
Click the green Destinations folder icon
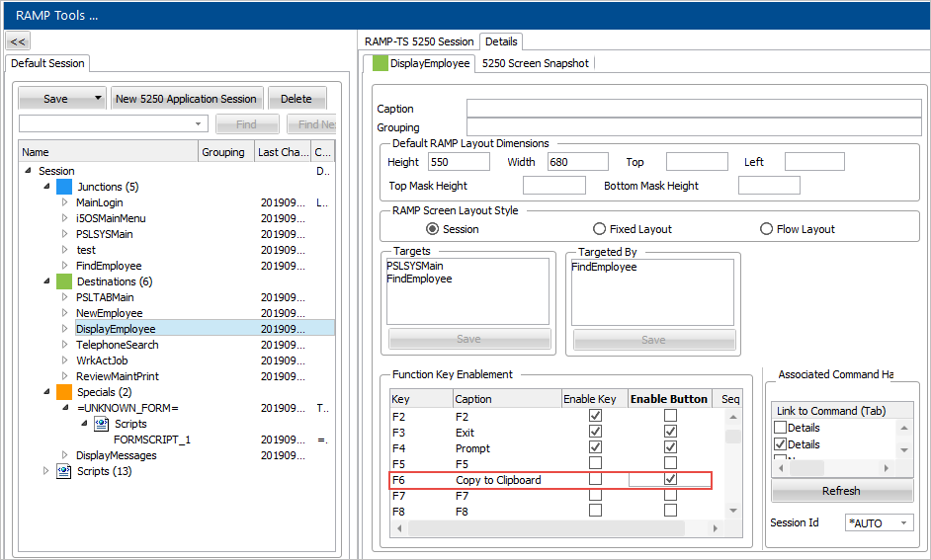click(x=64, y=281)
